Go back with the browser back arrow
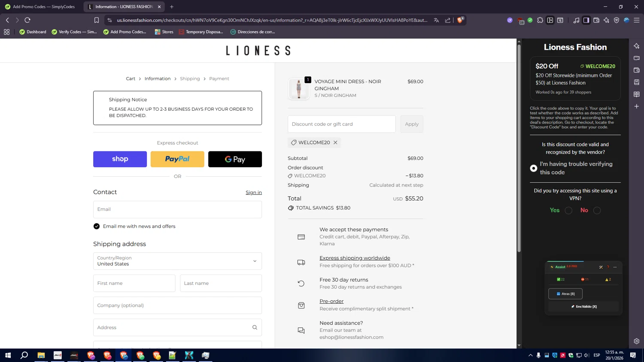644x362 pixels. [7, 20]
